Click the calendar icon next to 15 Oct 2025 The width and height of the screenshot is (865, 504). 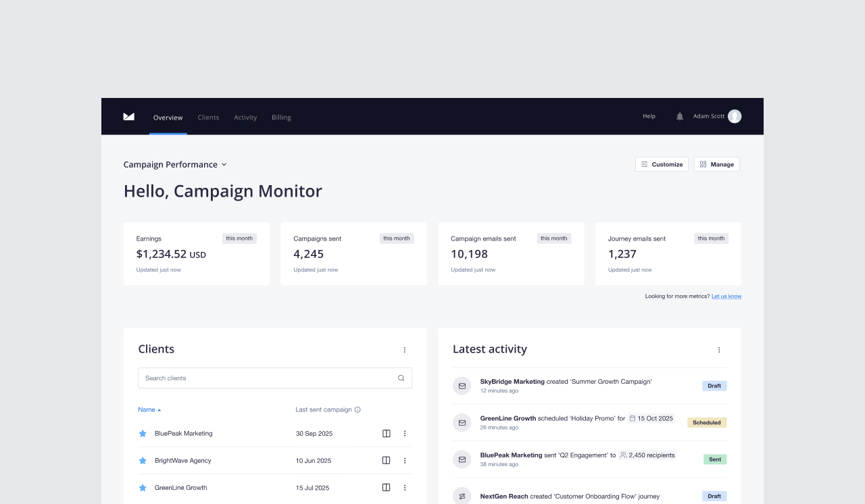(633, 418)
